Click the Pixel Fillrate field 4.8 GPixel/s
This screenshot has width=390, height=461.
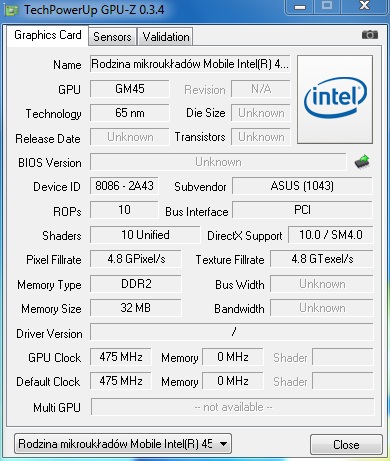tap(136, 259)
